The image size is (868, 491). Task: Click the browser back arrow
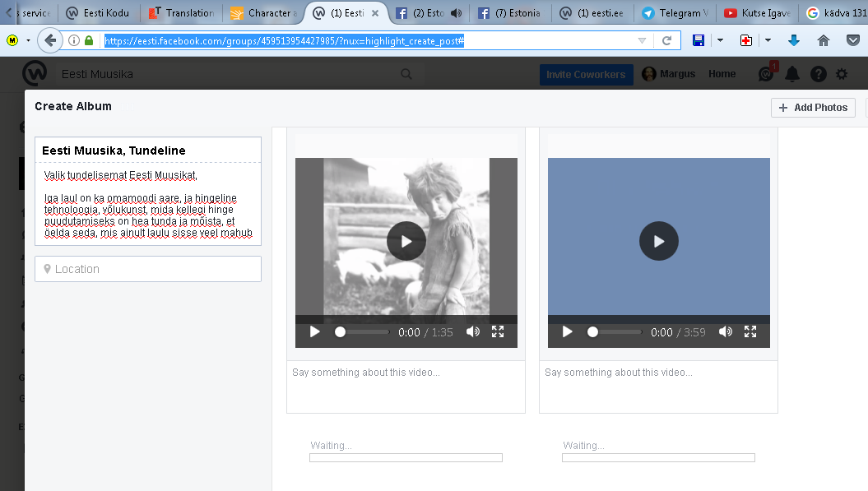(50, 40)
